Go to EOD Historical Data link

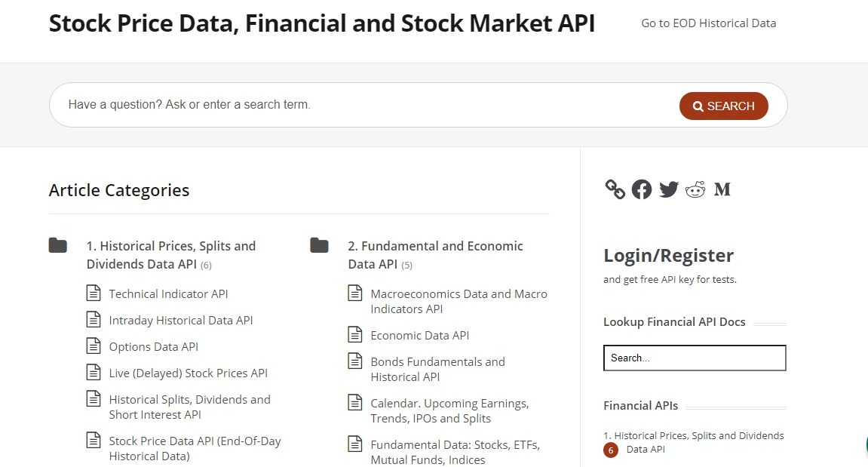pyautogui.click(x=708, y=23)
